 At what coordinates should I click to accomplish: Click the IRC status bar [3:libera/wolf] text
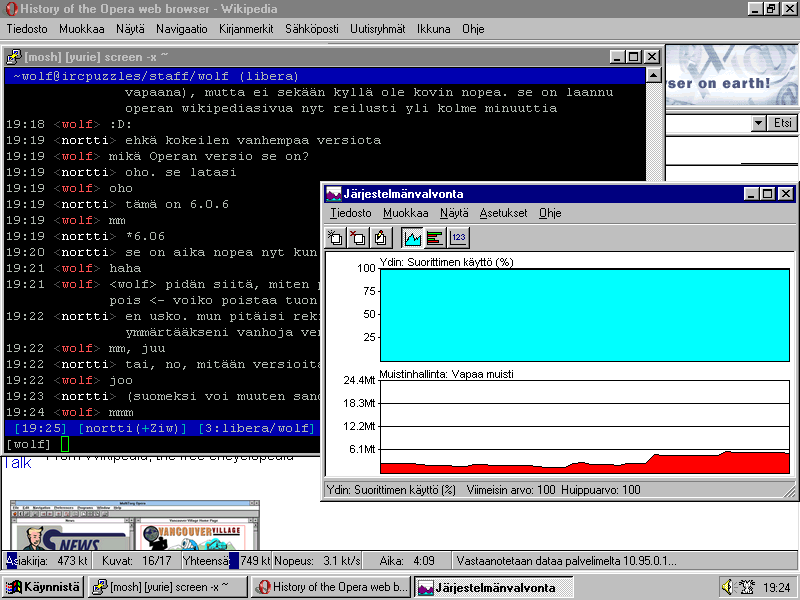[x=256, y=428]
